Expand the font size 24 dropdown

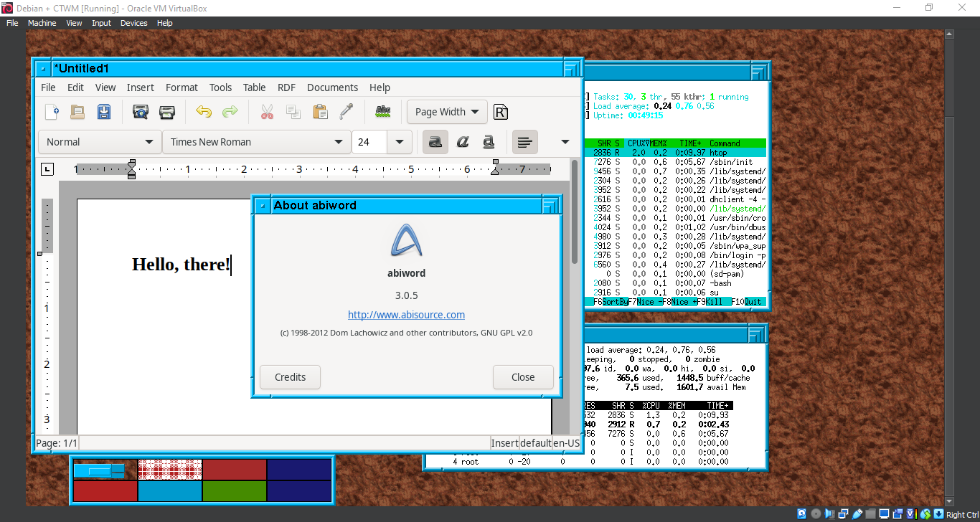(x=400, y=142)
